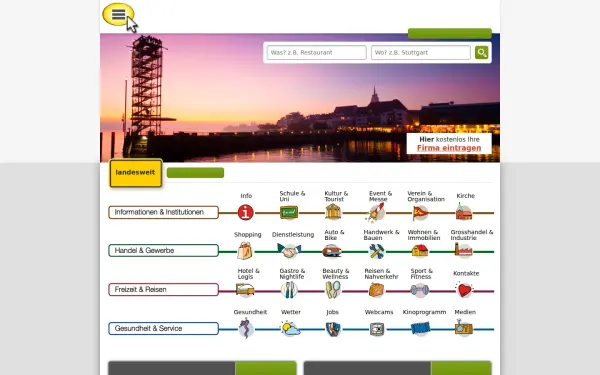Viewport: 600px width, 375px height.
Task: Open the Kinoprogramm film strip icon
Action: point(421,329)
